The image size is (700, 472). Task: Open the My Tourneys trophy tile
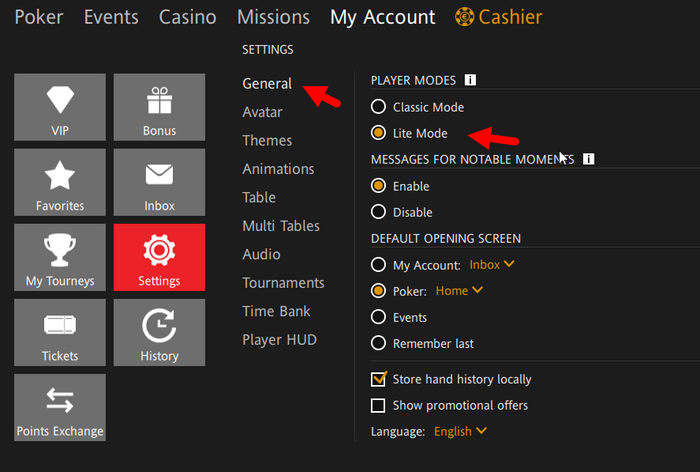click(x=60, y=257)
